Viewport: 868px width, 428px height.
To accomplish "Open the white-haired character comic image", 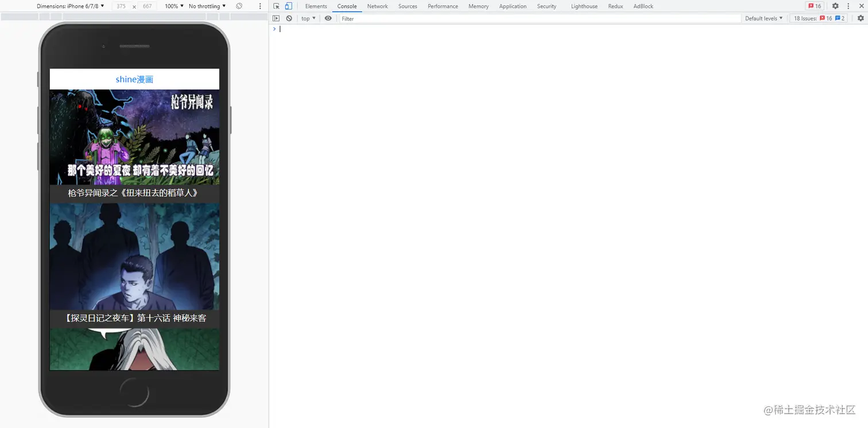I will 134,349.
